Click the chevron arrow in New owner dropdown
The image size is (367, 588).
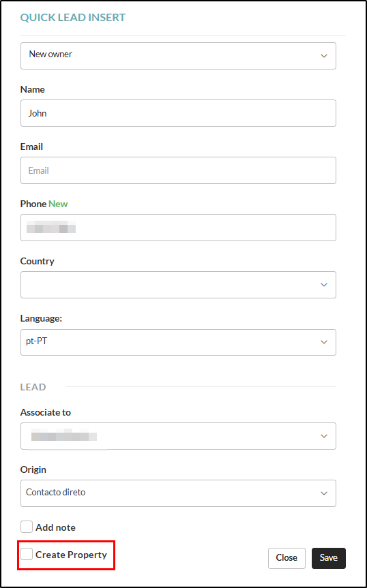(x=323, y=56)
